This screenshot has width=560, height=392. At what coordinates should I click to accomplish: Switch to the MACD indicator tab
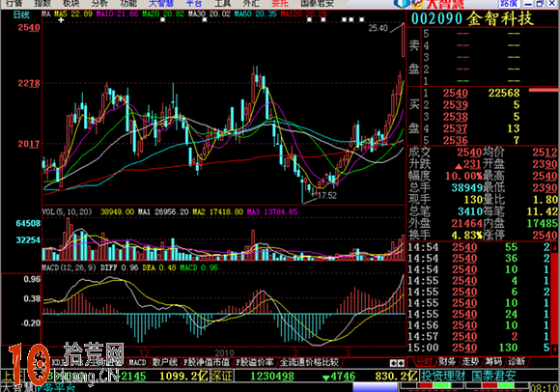[x=137, y=362]
